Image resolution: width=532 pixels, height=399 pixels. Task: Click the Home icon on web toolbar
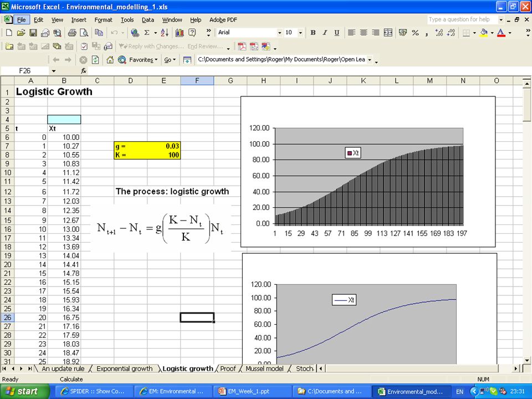pos(110,60)
